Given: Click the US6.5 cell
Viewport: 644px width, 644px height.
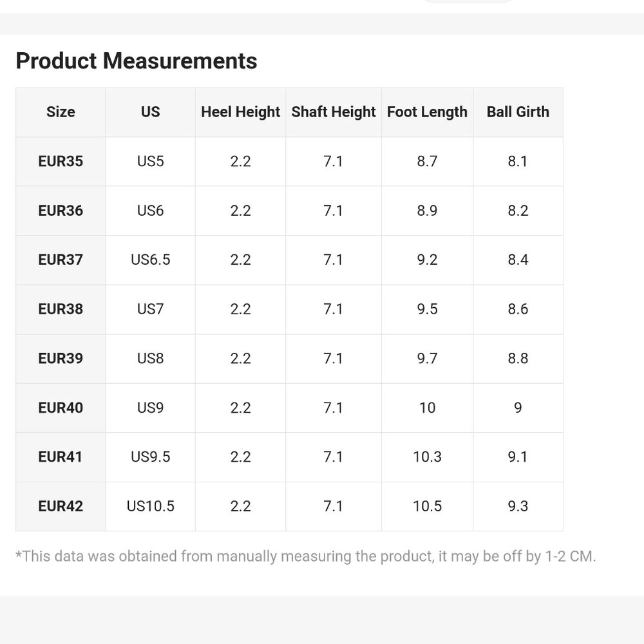Looking at the screenshot, I should [x=150, y=260].
